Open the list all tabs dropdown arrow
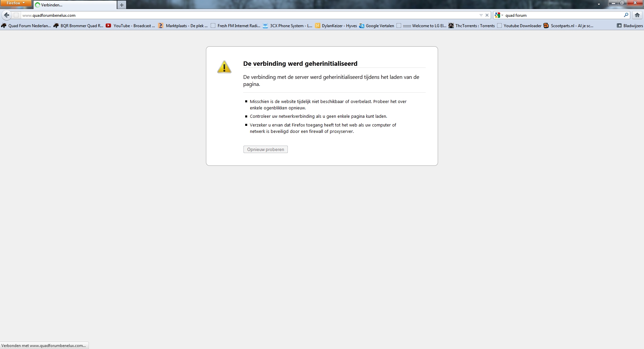The image size is (644, 349). click(x=599, y=4)
